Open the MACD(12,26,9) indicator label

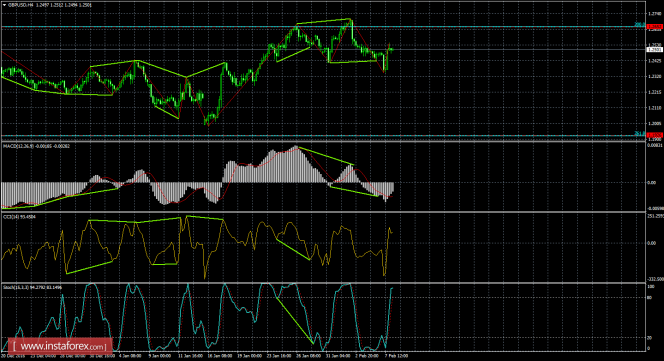point(19,146)
